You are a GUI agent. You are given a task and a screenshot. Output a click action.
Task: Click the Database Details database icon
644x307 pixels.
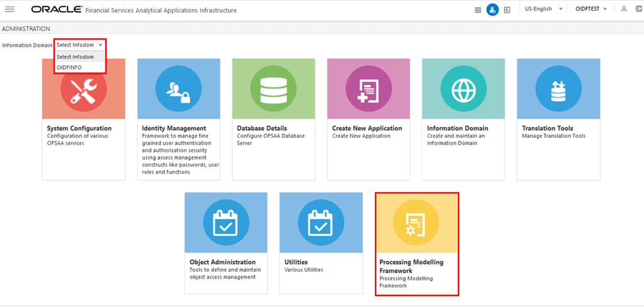(273, 89)
